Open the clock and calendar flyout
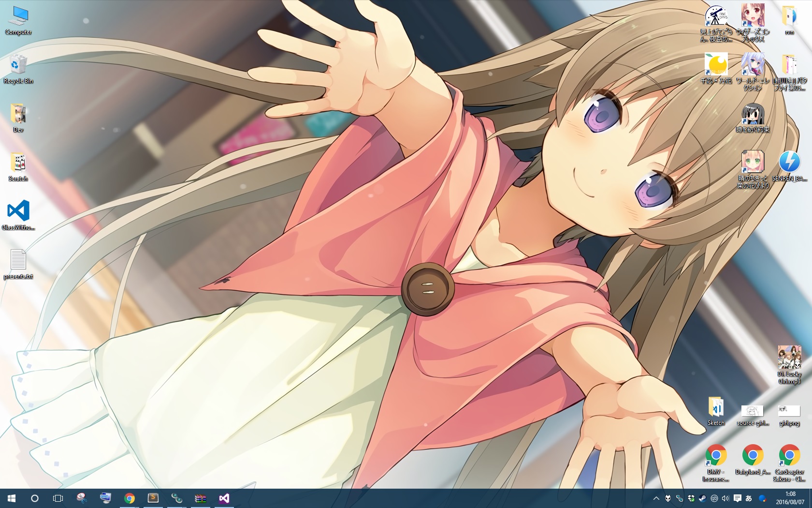Image resolution: width=812 pixels, height=508 pixels. tap(790, 498)
